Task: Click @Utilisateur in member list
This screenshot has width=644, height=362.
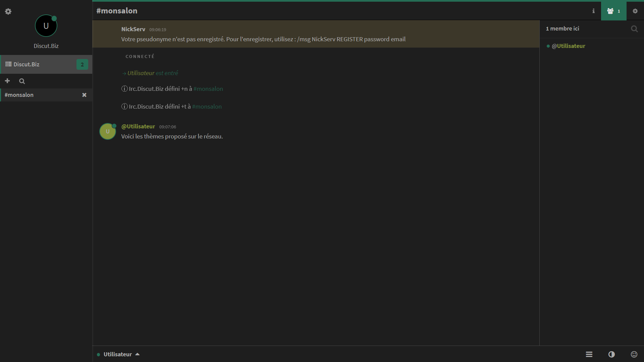Action: click(x=568, y=46)
